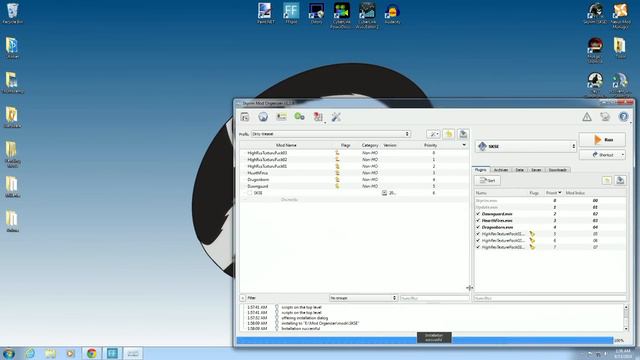Click the log panel scrollbar down arrow

click(626, 328)
